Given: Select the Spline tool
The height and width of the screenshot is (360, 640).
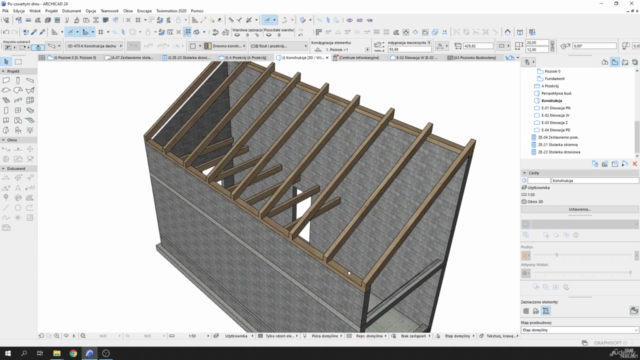Looking at the screenshot, I should (x=6, y=218).
